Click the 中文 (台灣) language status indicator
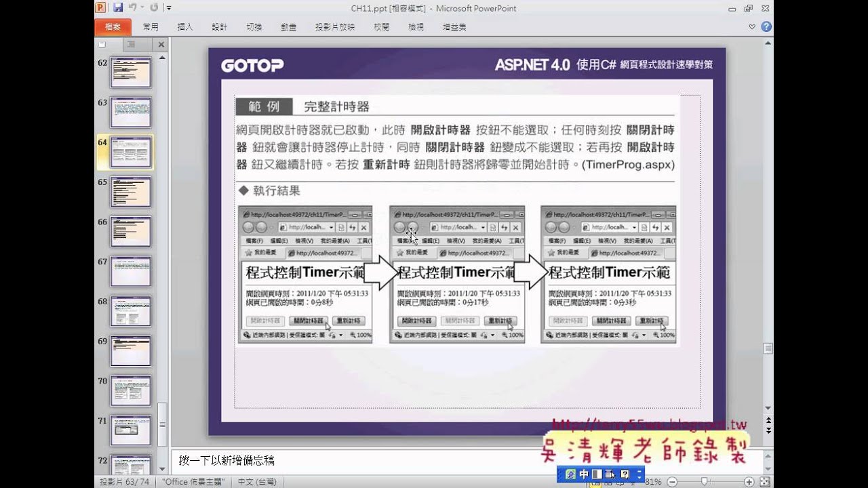 pyautogui.click(x=257, y=482)
